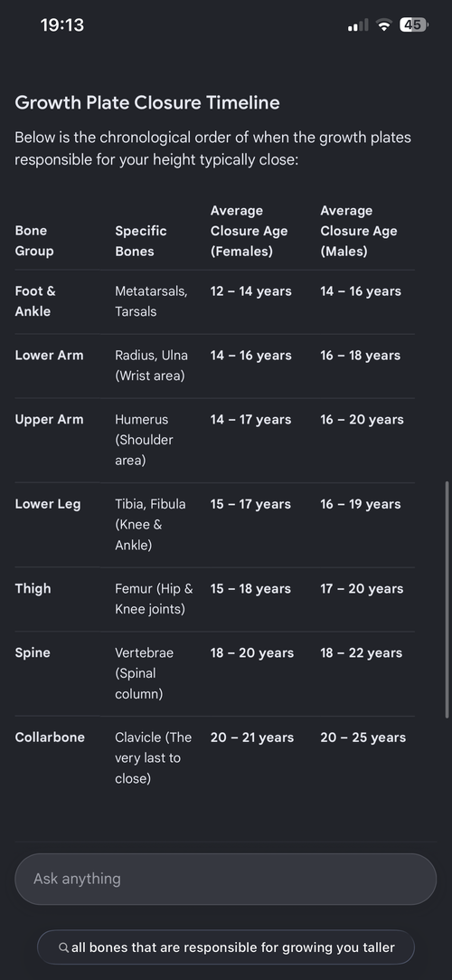This screenshot has height=980, width=452.
Task: Tap the Foot & Ankle row label
Action: point(35,301)
